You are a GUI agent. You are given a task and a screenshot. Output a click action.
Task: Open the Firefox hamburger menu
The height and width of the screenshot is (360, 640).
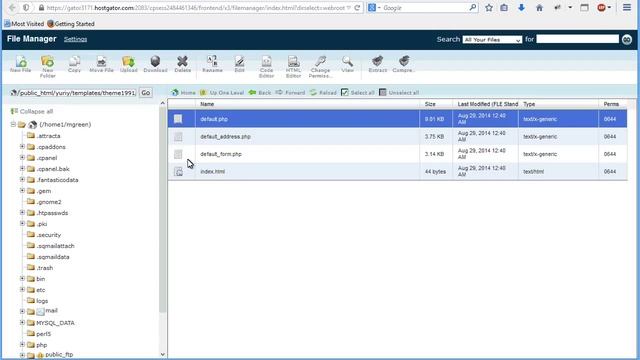627,8
